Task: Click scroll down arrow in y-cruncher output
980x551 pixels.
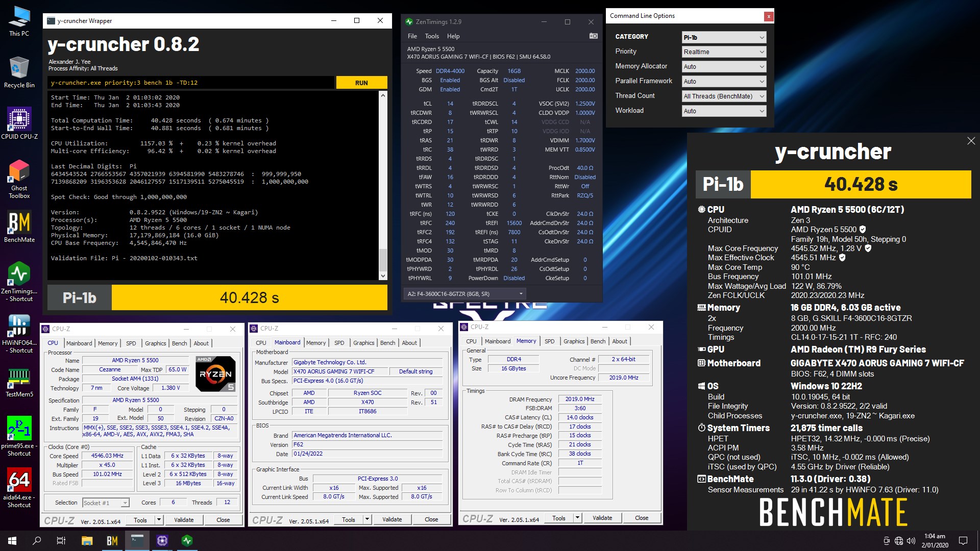Action: coord(383,276)
